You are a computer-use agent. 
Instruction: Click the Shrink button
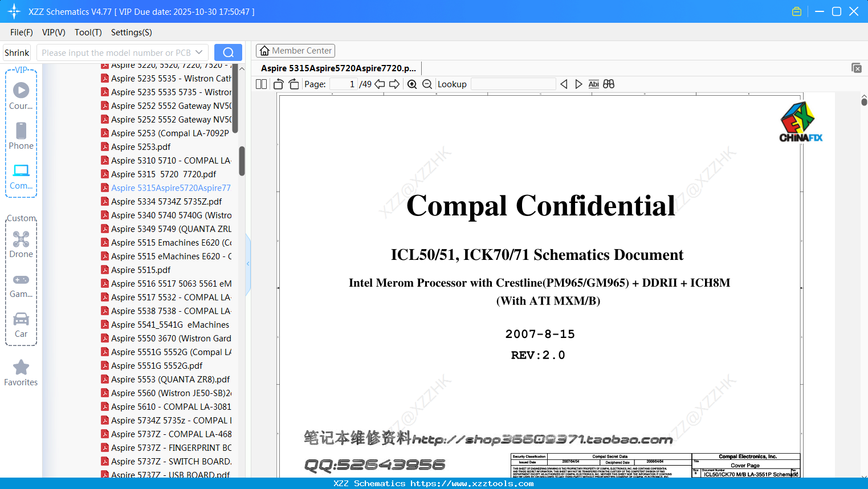(17, 52)
